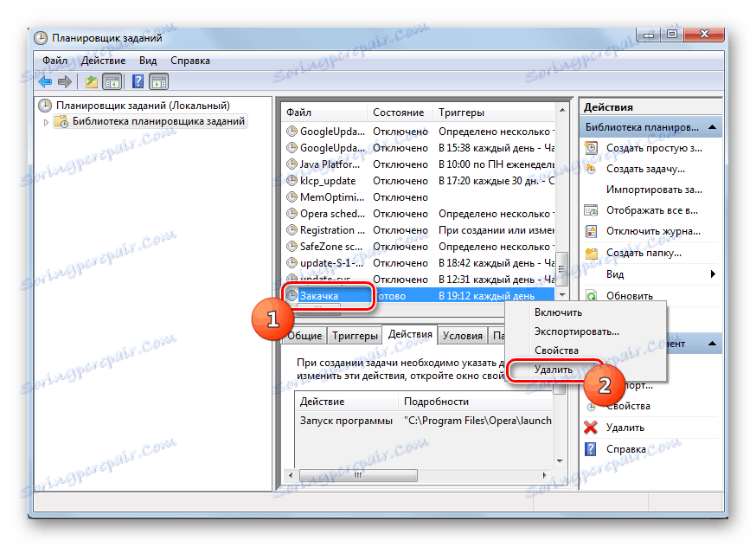Click the Java Platfor task clock icon
This screenshot has width=756, height=547.
[x=292, y=164]
